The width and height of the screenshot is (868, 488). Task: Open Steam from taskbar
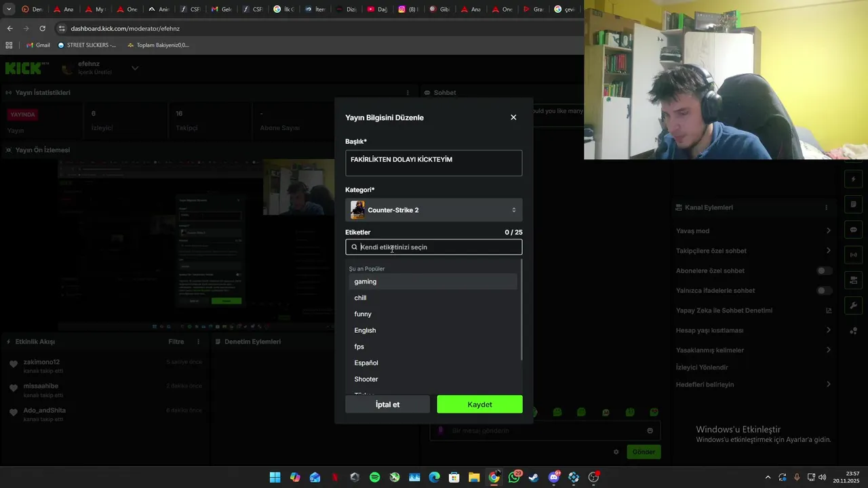point(534,477)
